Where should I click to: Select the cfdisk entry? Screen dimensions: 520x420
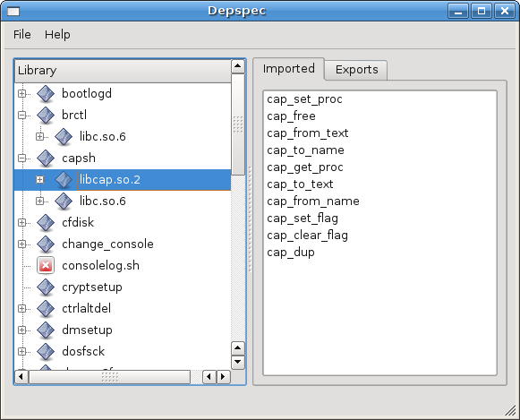tap(78, 223)
